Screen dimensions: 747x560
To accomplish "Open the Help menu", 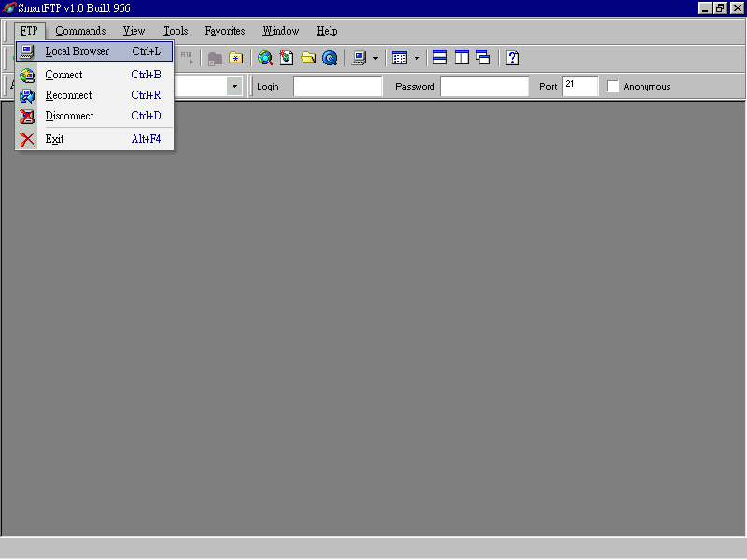I will pyautogui.click(x=328, y=31).
